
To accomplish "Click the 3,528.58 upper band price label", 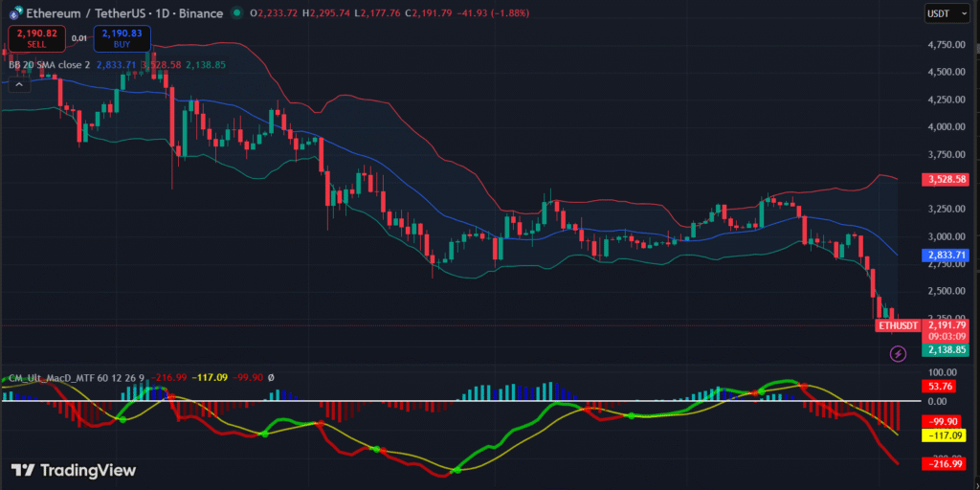I will click(x=945, y=179).
